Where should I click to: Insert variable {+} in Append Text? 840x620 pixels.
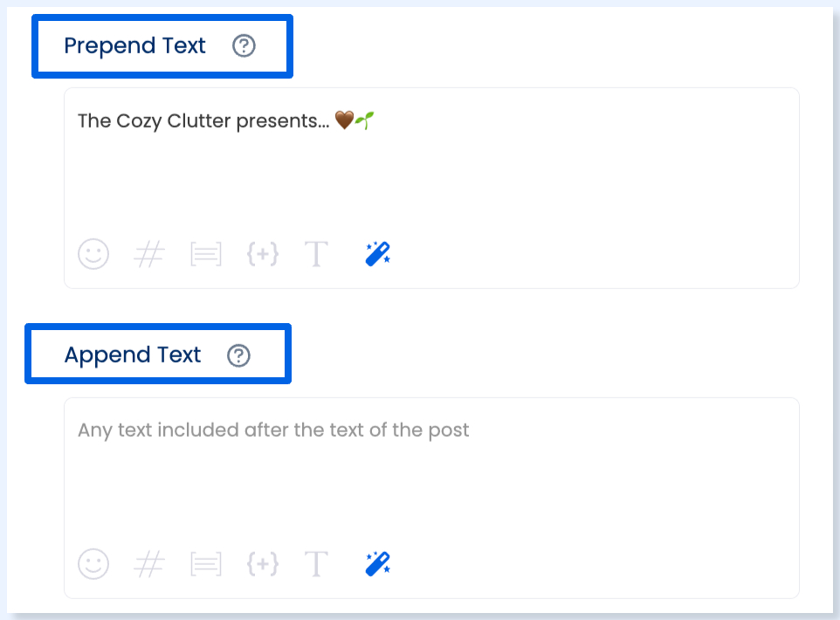(x=263, y=564)
